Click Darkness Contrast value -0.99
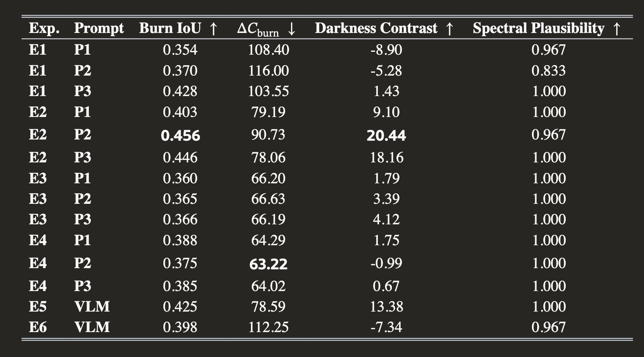 (x=386, y=263)
